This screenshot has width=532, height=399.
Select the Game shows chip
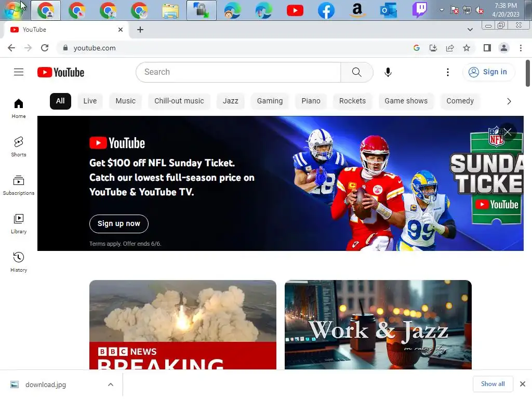point(406,101)
